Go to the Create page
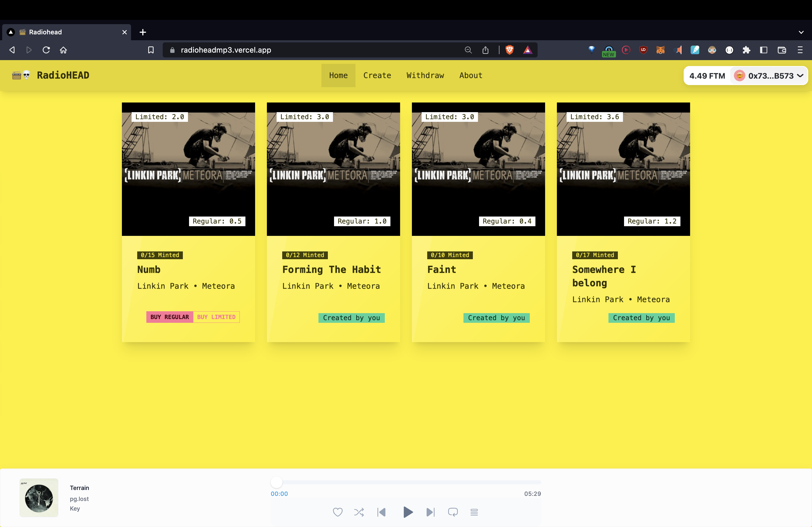This screenshot has width=812, height=527. 377,75
